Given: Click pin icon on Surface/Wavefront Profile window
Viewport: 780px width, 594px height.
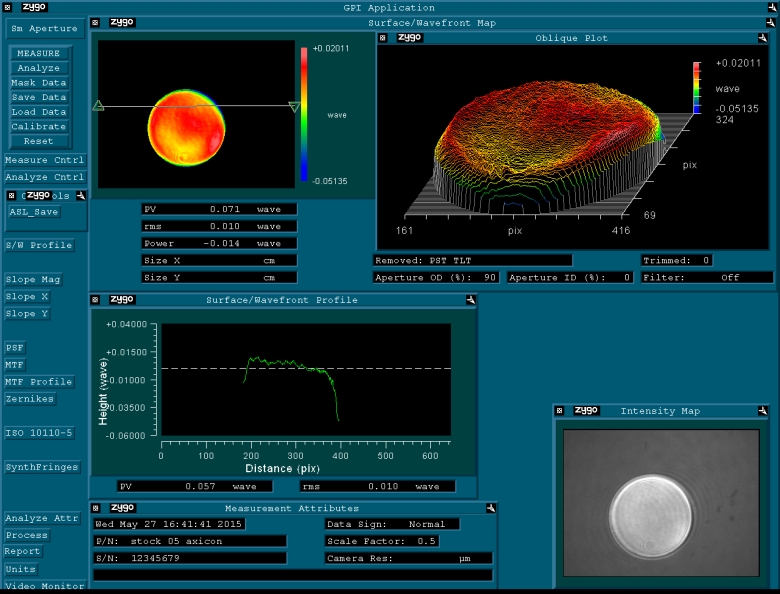Looking at the screenshot, I should pyautogui.click(x=470, y=299).
